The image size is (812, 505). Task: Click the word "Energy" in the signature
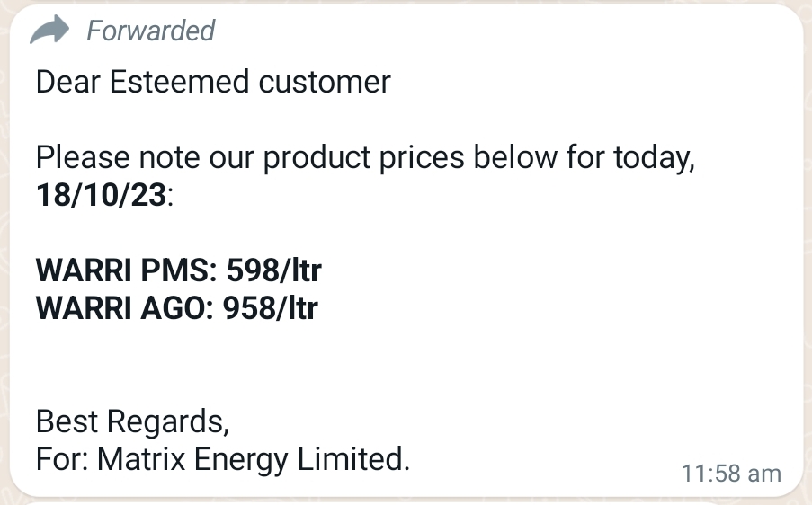pyautogui.click(x=241, y=460)
